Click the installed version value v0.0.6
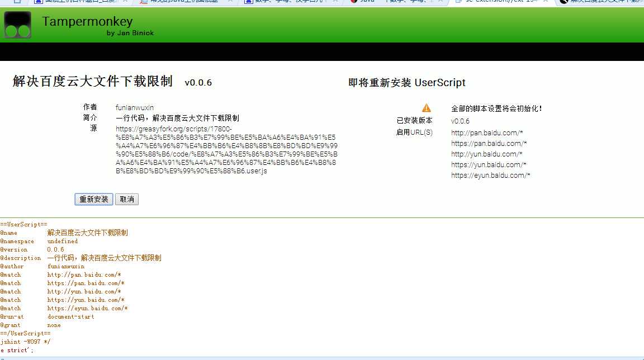This screenshot has width=644, height=360. tap(460, 121)
